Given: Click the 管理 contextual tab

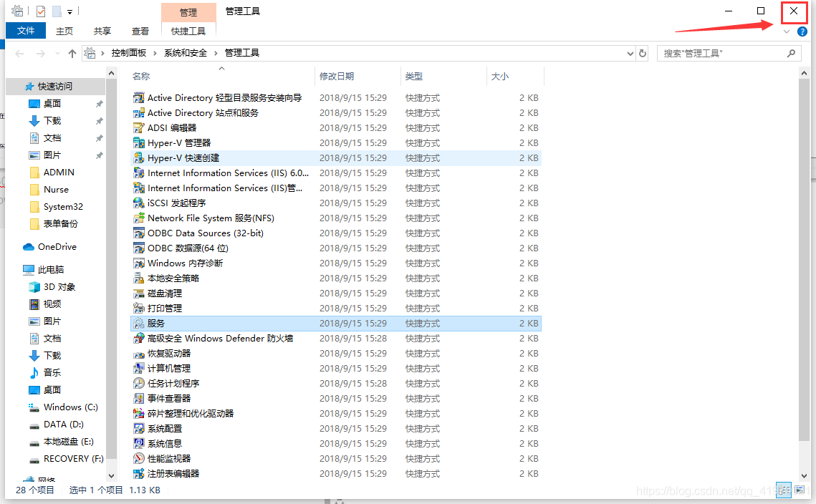Looking at the screenshot, I should click(x=188, y=12).
